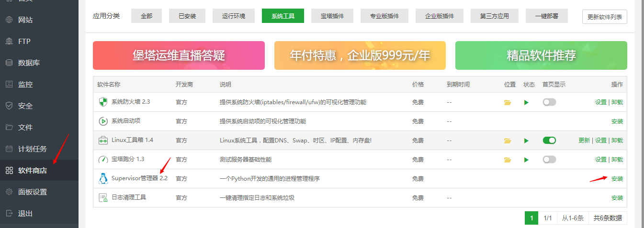
Task: Click the 计划任务 calendar icon
Action: click(9, 149)
